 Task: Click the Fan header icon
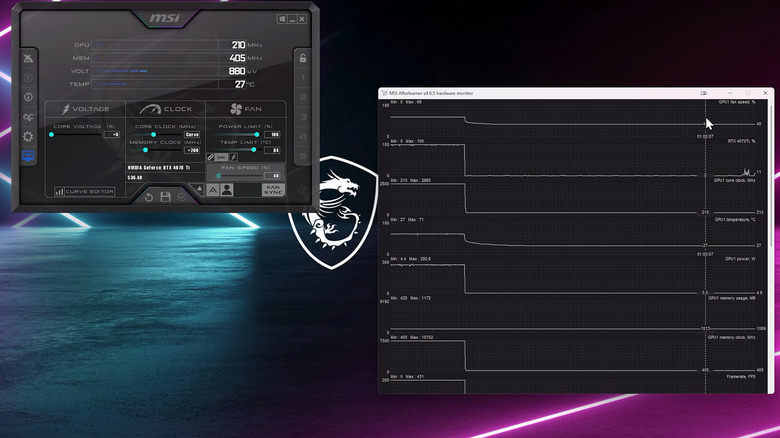[x=236, y=109]
